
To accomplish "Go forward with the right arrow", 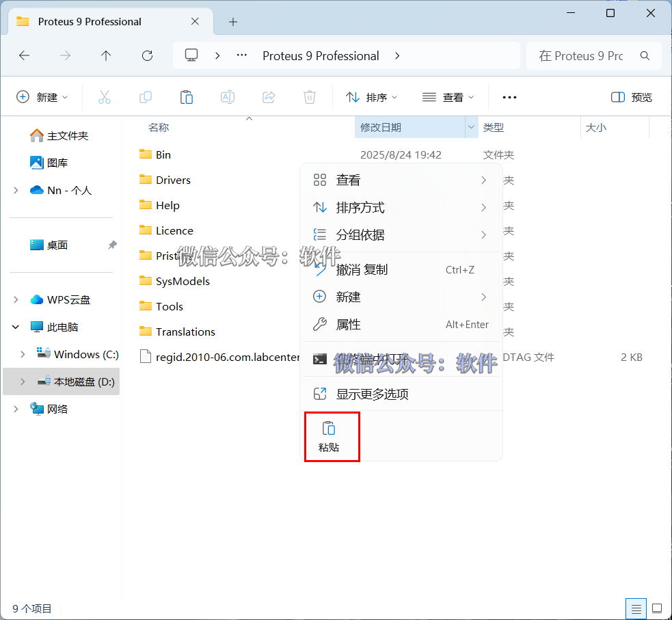I will [x=65, y=55].
